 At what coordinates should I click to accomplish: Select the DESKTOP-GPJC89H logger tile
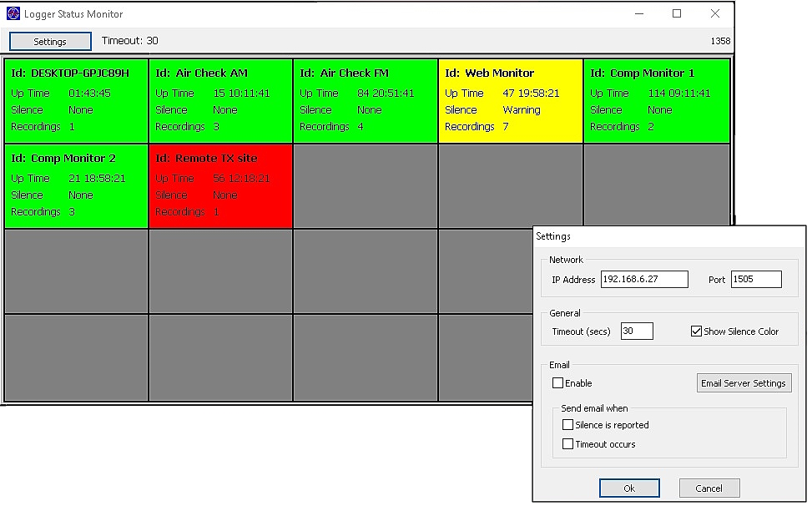(x=76, y=100)
